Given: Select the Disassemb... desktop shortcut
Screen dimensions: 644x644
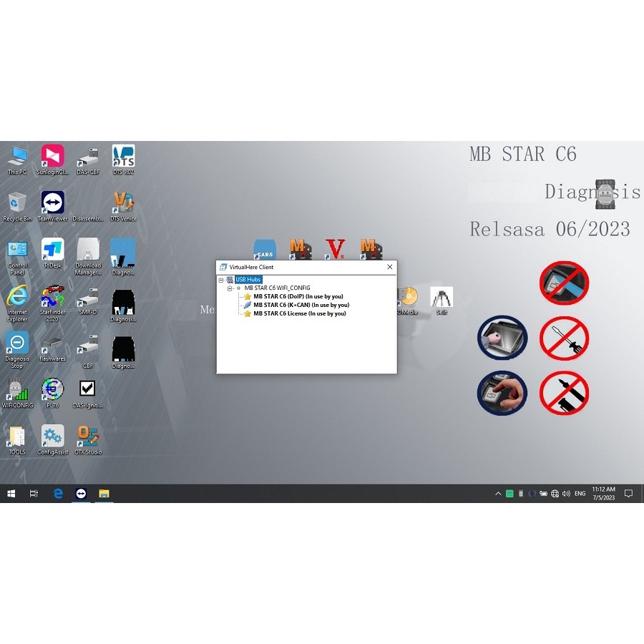Looking at the screenshot, I should (x=88, y=218).
